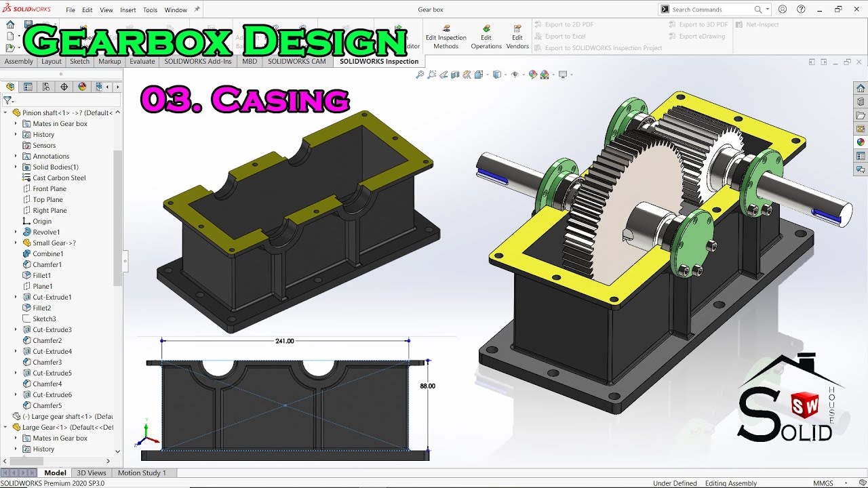This screenshot has height=488, width=868.
Task: Open the Insert menu
Action: click(127, 10)
